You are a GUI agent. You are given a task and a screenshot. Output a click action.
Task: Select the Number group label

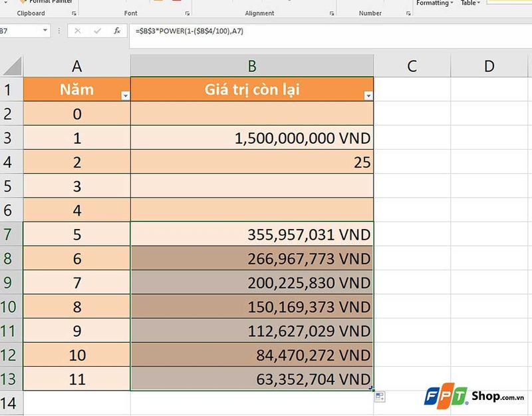coord(370,12)
